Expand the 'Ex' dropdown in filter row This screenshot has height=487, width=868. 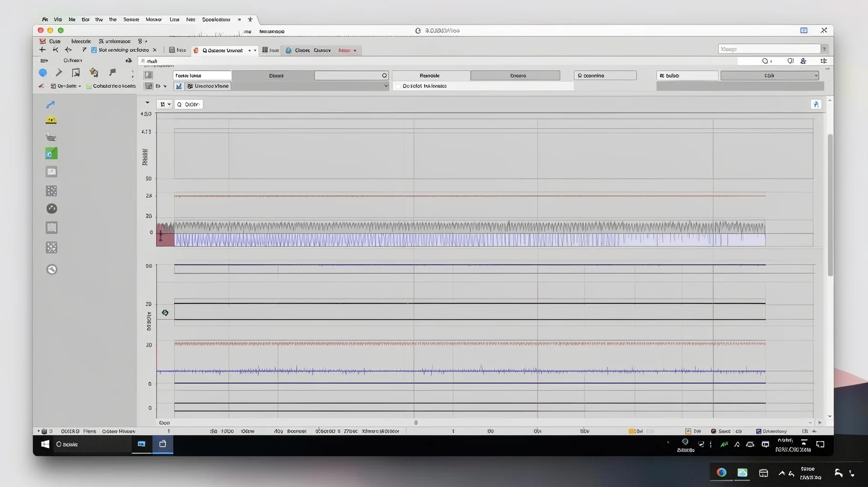point(165,86)
